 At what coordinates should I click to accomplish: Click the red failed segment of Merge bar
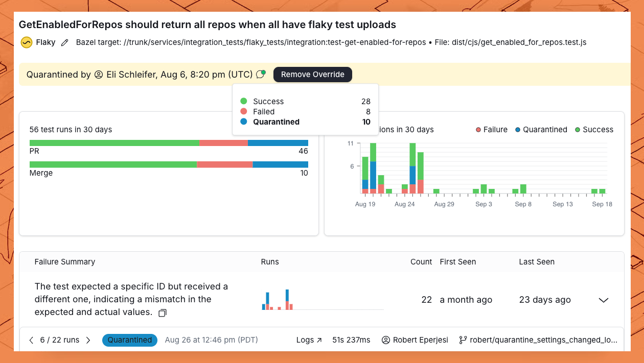224,164
